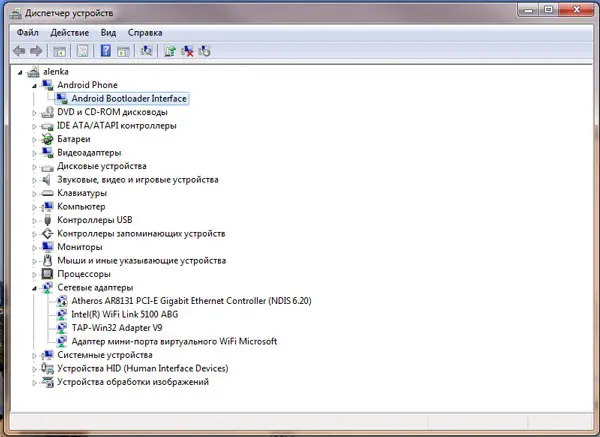Select the Мониторы label
600x437 pixels.
[80, 247]
